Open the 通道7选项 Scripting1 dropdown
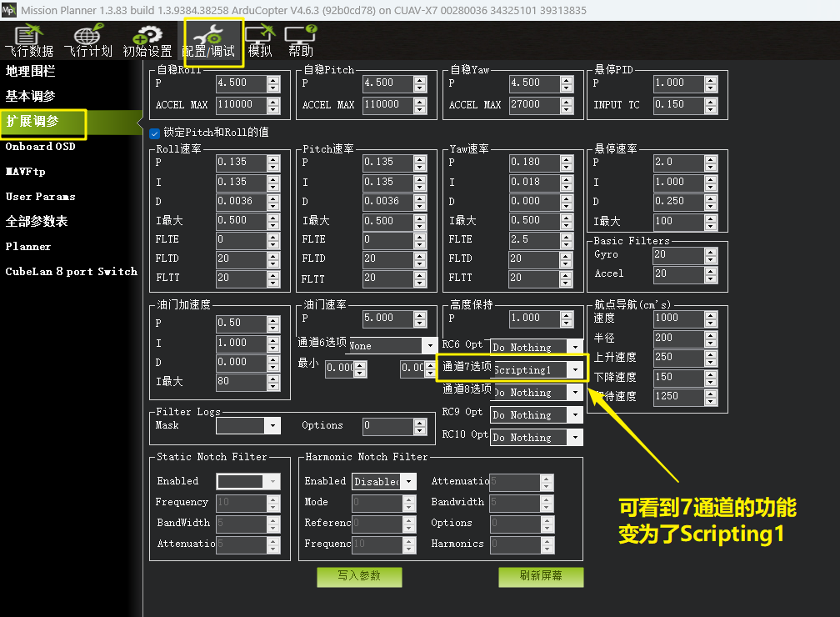 pos(576,369)
